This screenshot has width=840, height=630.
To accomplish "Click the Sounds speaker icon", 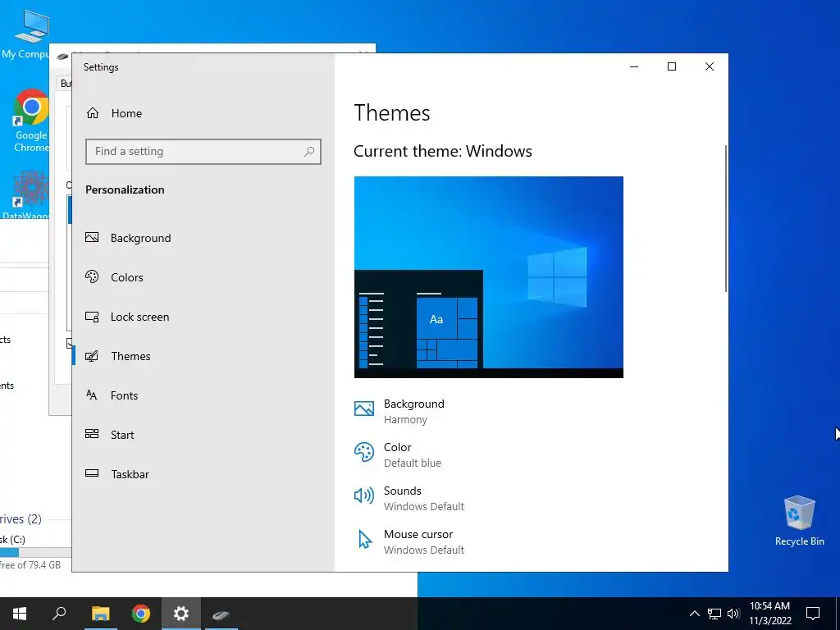I will click(363, 495).
